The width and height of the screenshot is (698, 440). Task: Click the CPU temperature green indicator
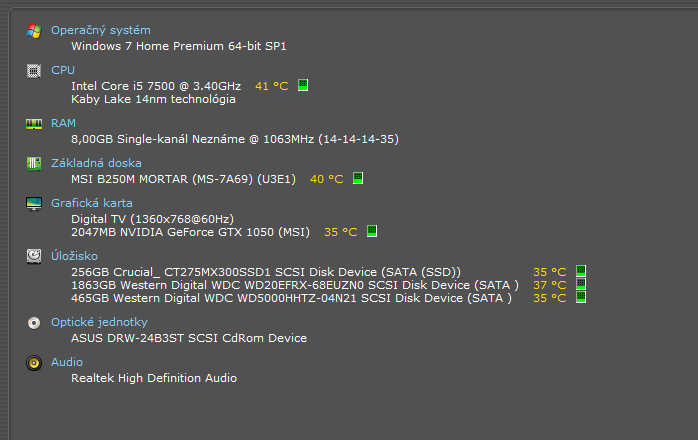(x=303, y=85)
